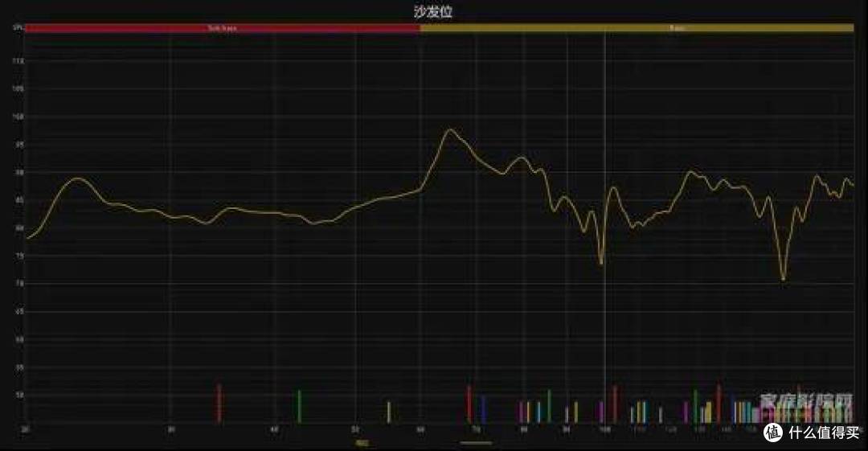The image size is (868, 451).
Task: Click the 50 label on the frequency axis
Action: pyautogui.click(x=355, y=429)
